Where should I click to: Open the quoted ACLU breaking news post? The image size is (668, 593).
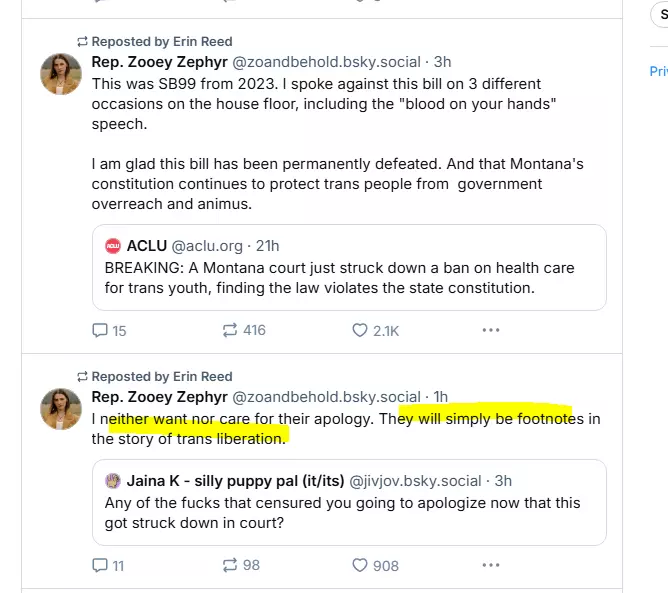pos(348,278)
